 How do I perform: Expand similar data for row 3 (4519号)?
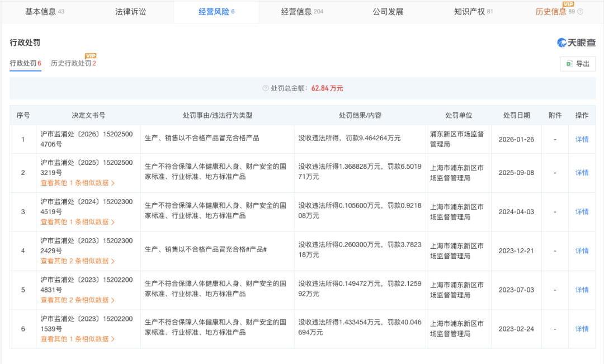point(78,222)
